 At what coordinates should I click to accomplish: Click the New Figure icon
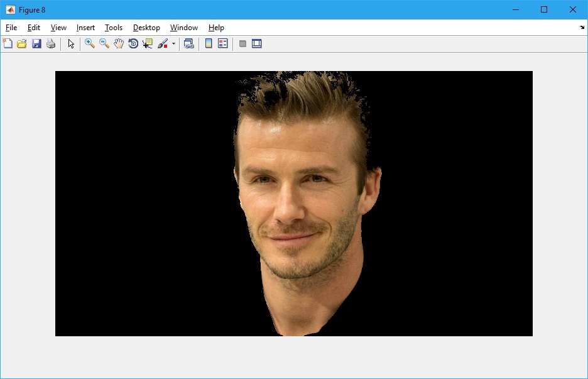tap(8, 44)
